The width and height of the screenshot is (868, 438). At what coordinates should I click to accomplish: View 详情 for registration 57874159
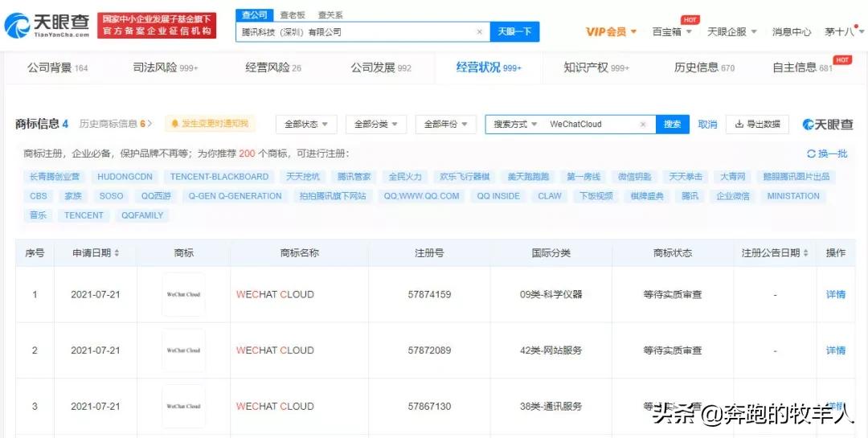836,295
